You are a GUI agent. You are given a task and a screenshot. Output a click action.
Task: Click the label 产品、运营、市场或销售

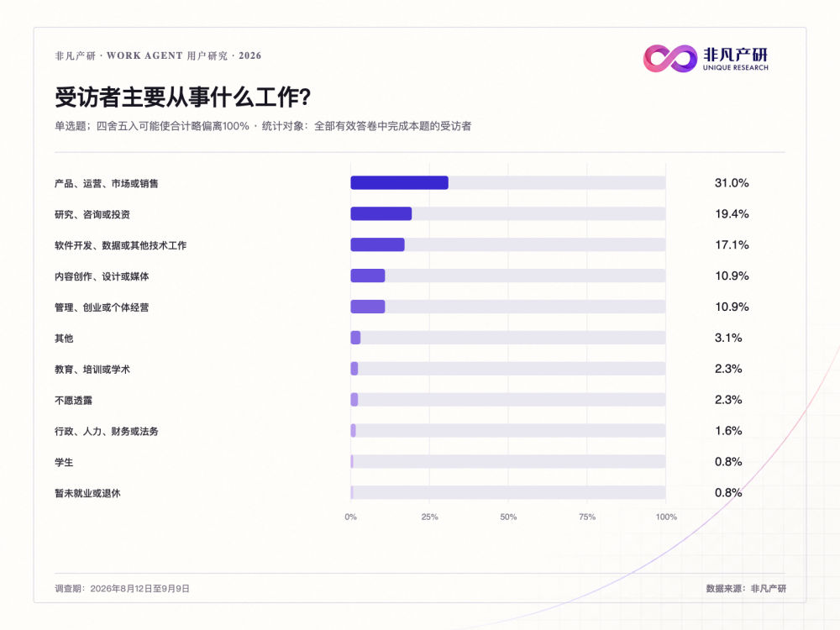coord(107,184)
